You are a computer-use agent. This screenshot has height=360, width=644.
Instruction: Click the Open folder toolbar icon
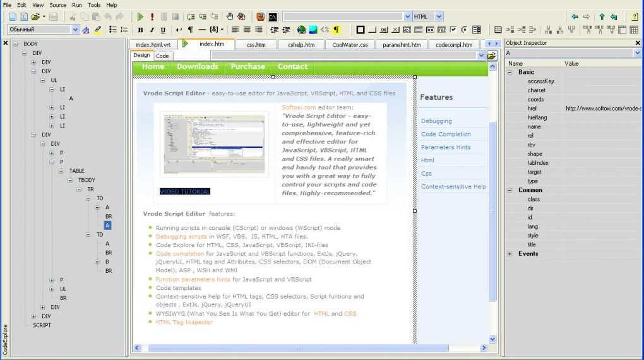pyautogui.click(x=36, y=17)
